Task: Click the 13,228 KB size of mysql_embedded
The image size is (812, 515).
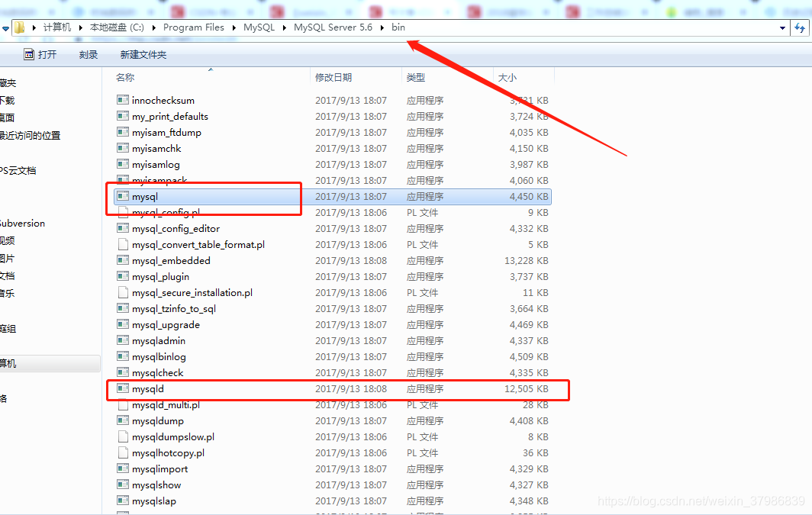Action: [x=526, y=260]
